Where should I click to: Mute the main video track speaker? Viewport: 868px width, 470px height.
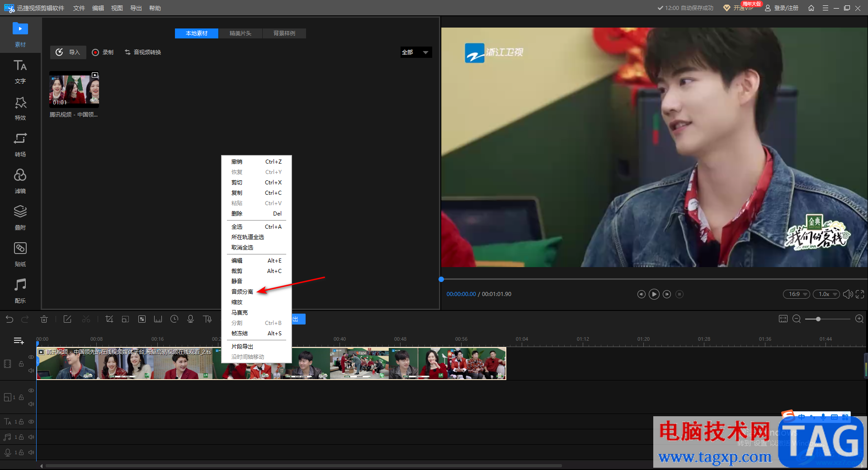(x=31, y=371)
